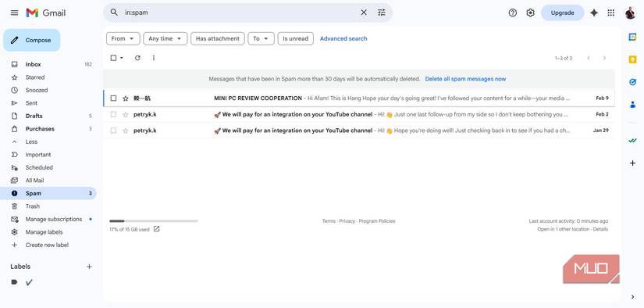Go to newer messages arrow
Image resolution: width=644 pixels, height=308 pixels.
tap(588, 58)
